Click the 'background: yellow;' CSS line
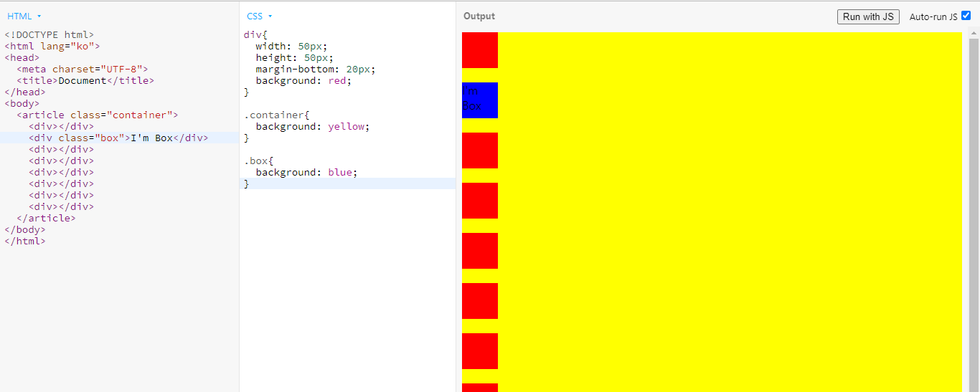Viewport: 980px width, 392px height. tap(313, 126)
